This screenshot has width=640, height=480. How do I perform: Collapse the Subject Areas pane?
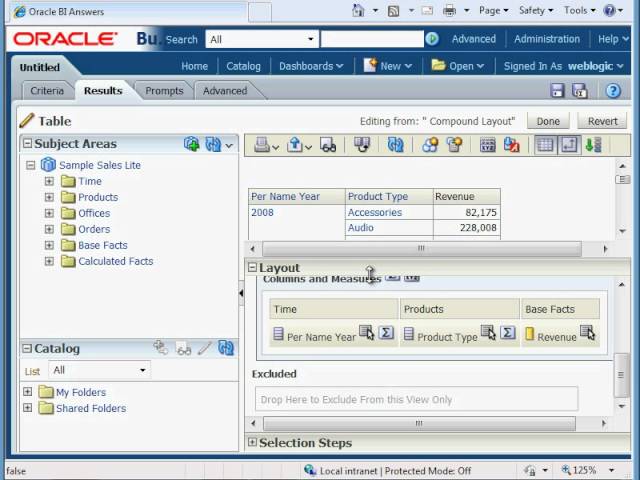pos(27,143)
